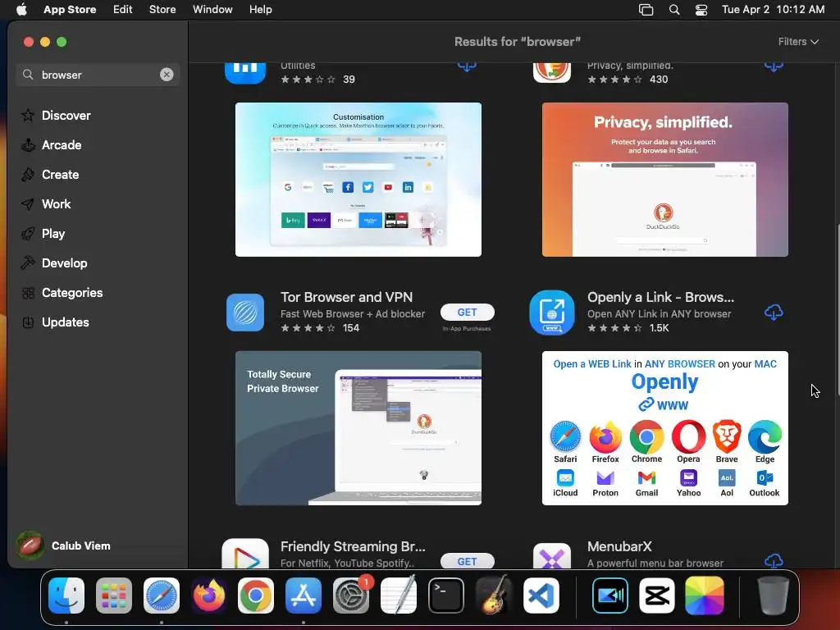
Task: Open Openly a Link app icon
Action: (552, 313)
